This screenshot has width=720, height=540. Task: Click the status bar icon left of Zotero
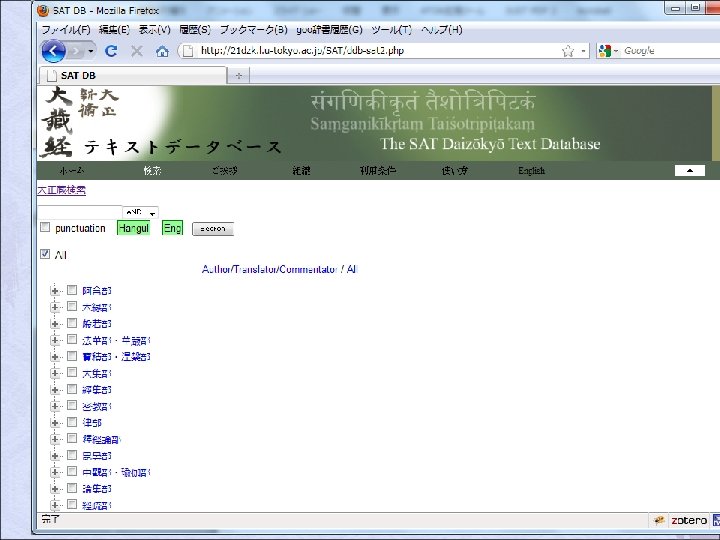click(x=659, y=520)
